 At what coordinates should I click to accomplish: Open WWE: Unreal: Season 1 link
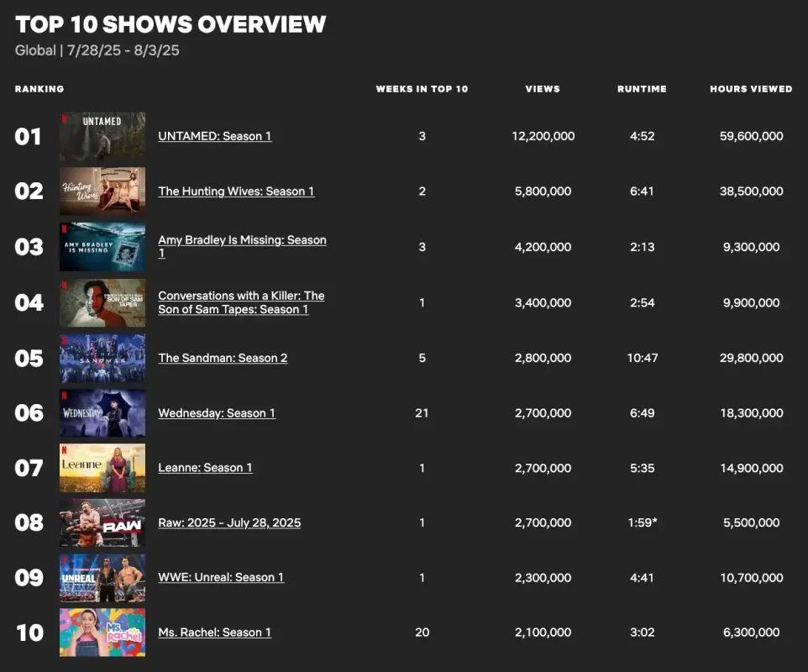tap(221, 577)
